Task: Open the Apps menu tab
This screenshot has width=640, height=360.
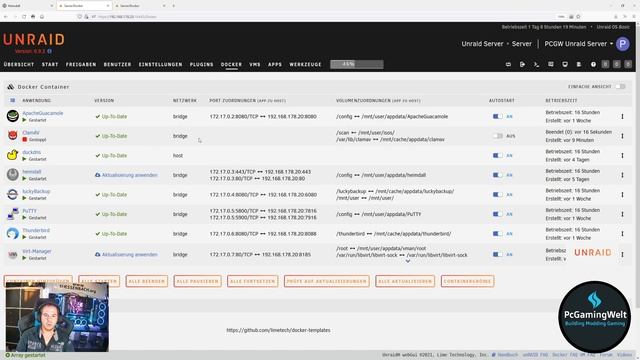Action: tap(275, 64)
